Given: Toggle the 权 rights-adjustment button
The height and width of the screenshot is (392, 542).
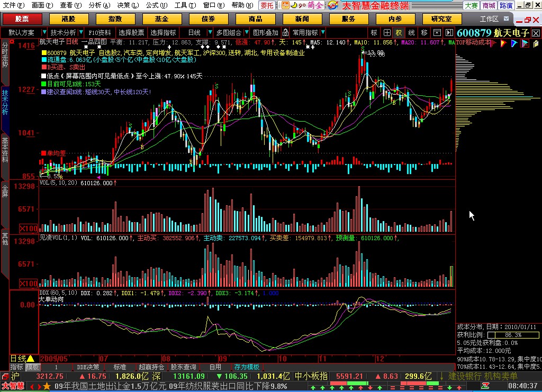Looking at the screenshot, I should coord(399,32).
